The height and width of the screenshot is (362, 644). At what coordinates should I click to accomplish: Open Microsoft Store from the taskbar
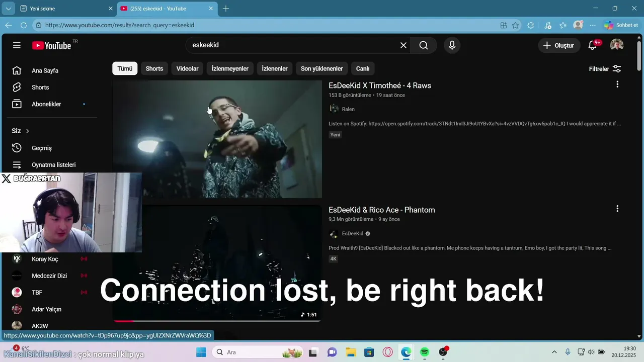coord(369,352)
